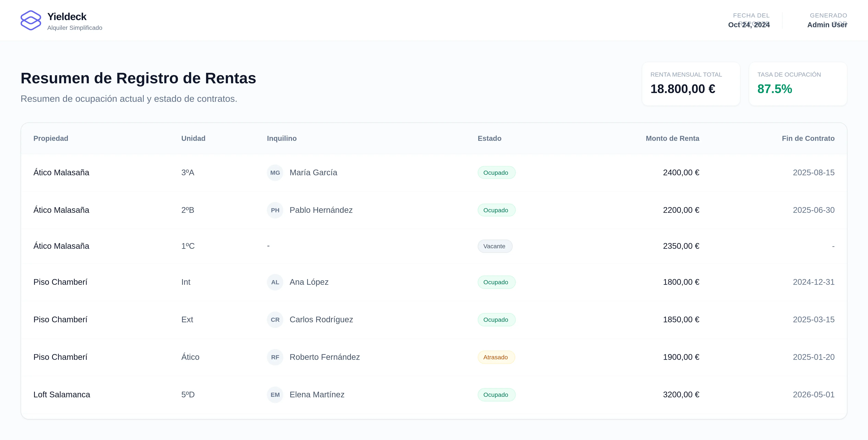Screen dimensions: 868x440
Task: Click the Estado column header
Action: (x=489, y=138)
